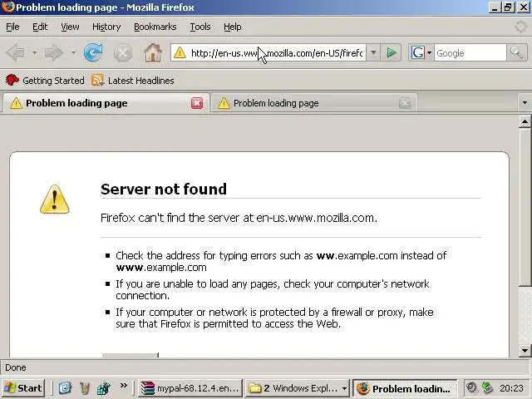
Task: Click the green system tray icon
Action: point(487,387)
